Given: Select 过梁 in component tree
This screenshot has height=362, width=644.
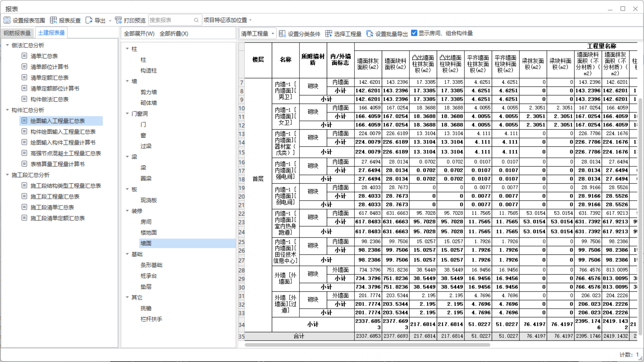Looking at the screenshot, I should tap(146, 146).
